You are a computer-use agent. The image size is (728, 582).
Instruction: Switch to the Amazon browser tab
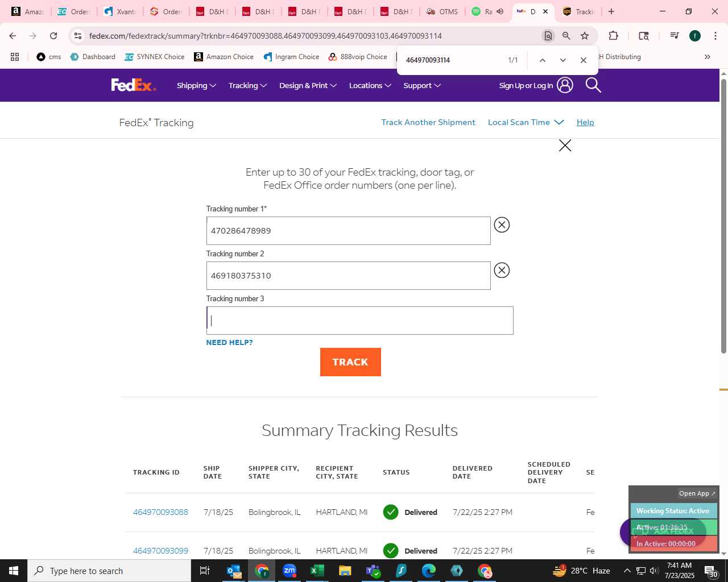pyautogui.click(x=27, y=11)
